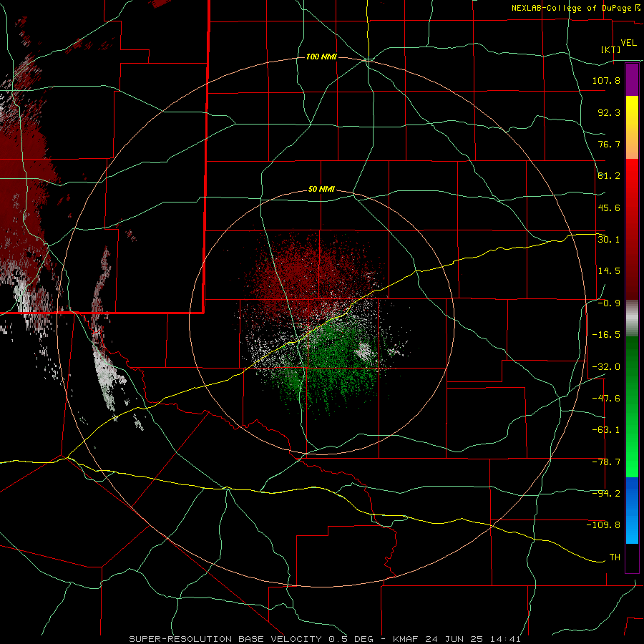Click the green segment of the color bar
This screenshot has height=644, width=644.
[x=632, y=406]
